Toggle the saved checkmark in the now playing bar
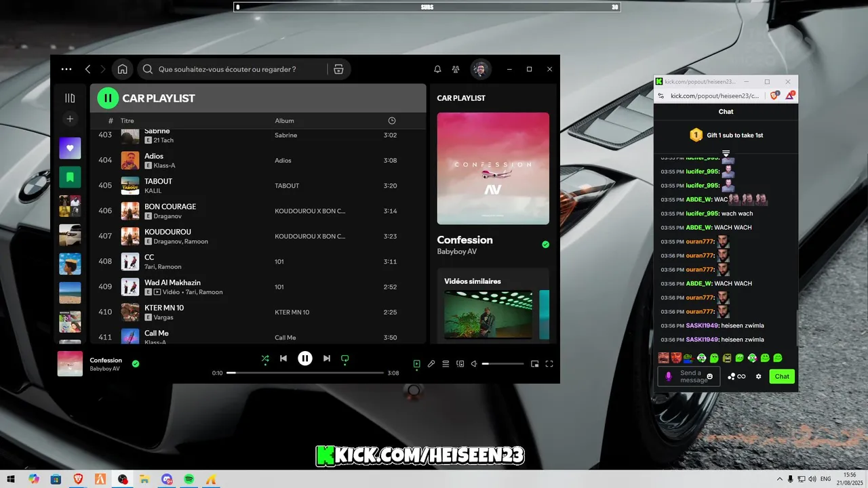Screen dimensions: 868x488 point(136,364)
